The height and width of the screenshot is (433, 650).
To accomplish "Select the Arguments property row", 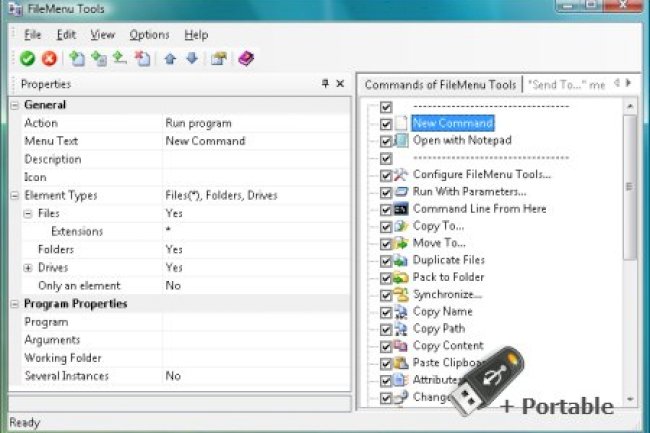I will point(185,340).
